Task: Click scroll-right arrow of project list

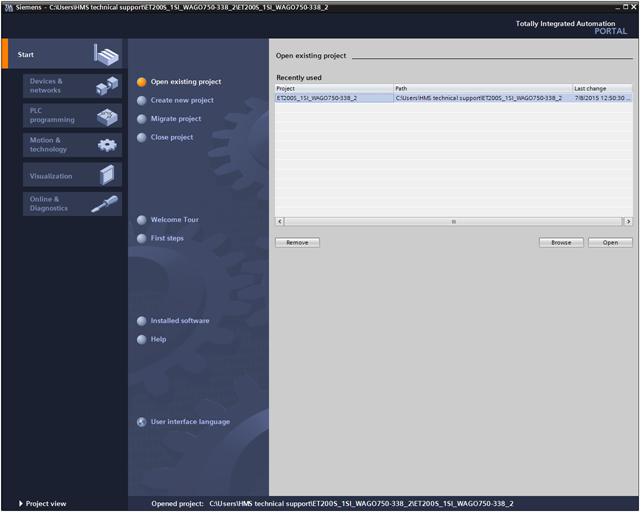Action: [628, 221]
